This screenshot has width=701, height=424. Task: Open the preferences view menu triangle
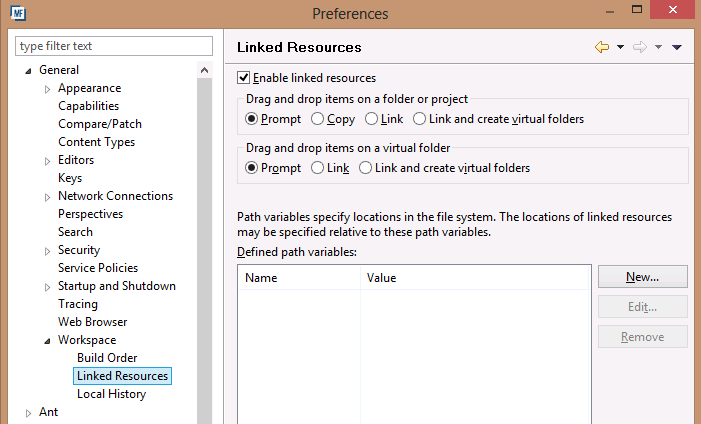(677, 47)
